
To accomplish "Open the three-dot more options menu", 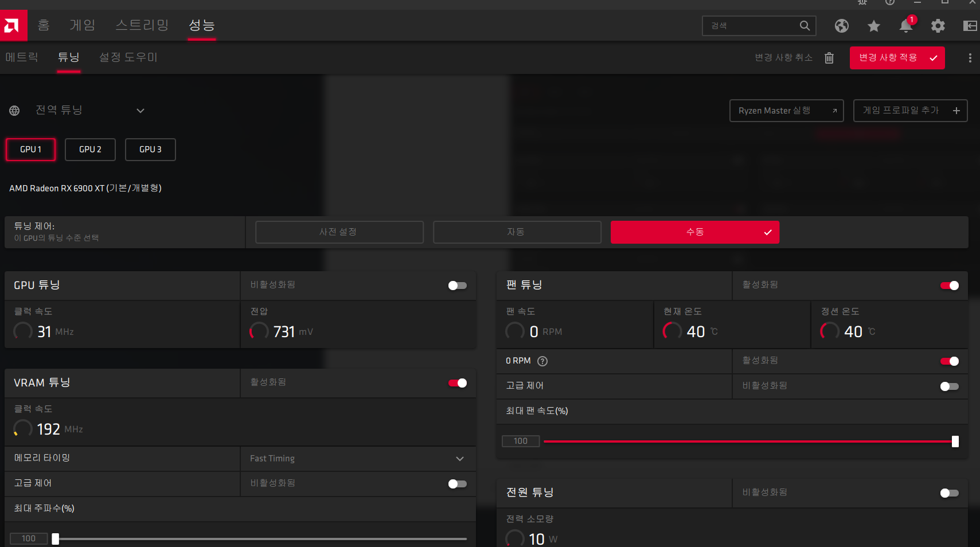I will 970,58.
